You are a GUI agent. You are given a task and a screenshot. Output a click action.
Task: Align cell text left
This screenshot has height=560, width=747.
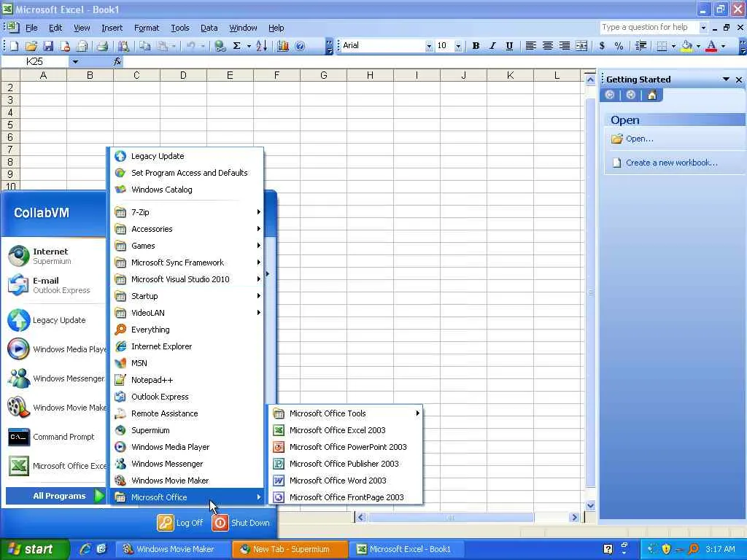pyautogui.click(x=530, y=46)
